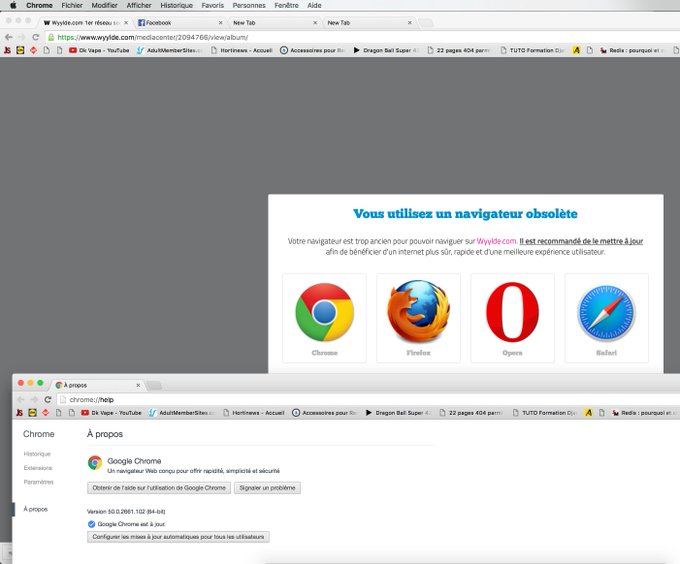This screenshot has width=680, height=564.
Task: Open the Favoris menu
Action: [x=212, y=5]
